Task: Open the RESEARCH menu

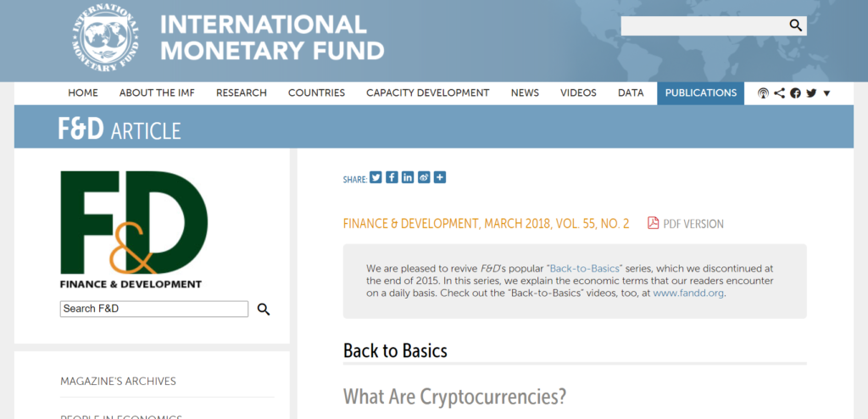Action: [x=242, y=93]
